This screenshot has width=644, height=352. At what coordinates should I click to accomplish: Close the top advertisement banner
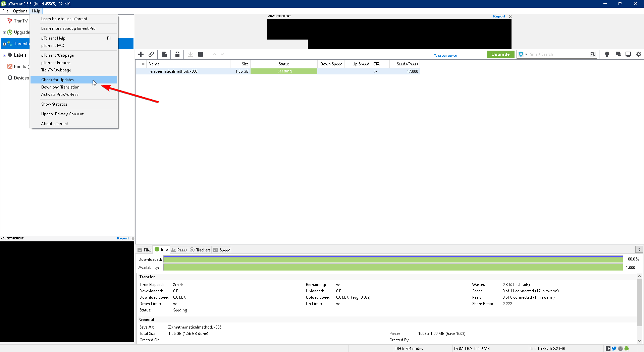click(510, 16)
